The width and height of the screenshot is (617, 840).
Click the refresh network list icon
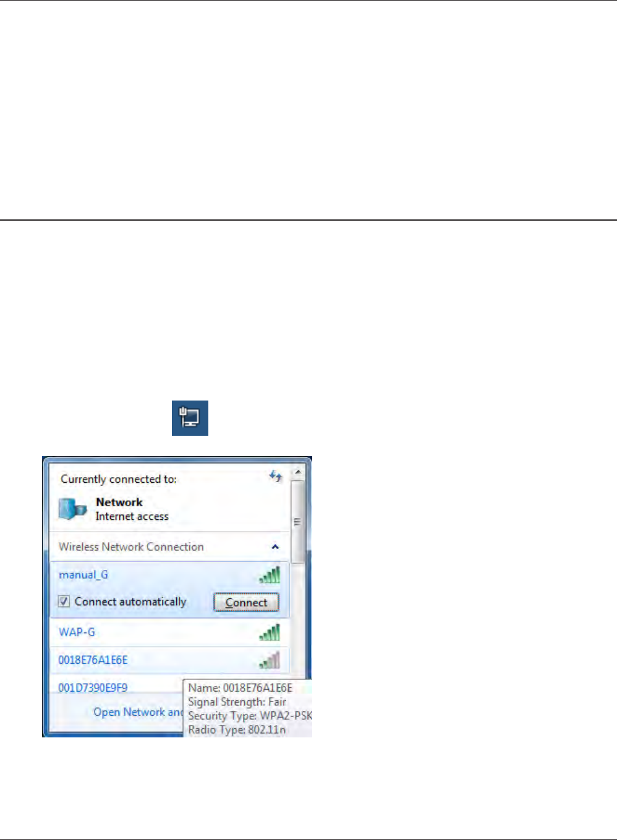pos(276,476)
